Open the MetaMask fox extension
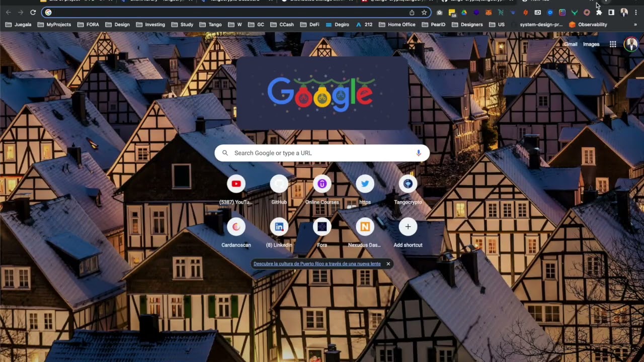This screenshot has height=362, width=644. [489, 12]
